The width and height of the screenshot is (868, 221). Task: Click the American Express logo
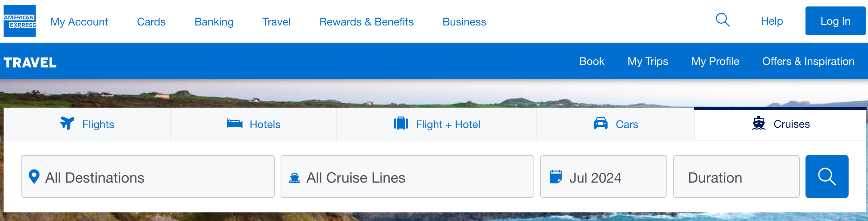click(x=20, y=21)
